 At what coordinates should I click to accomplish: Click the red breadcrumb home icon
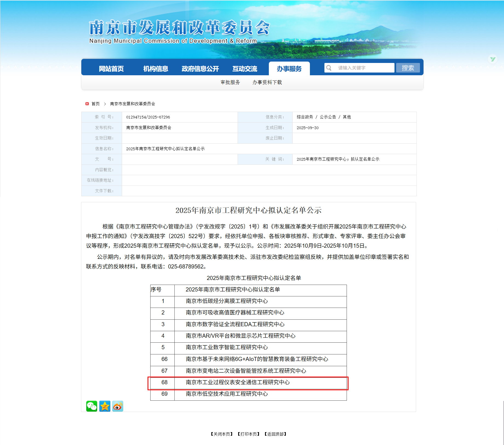87,104
